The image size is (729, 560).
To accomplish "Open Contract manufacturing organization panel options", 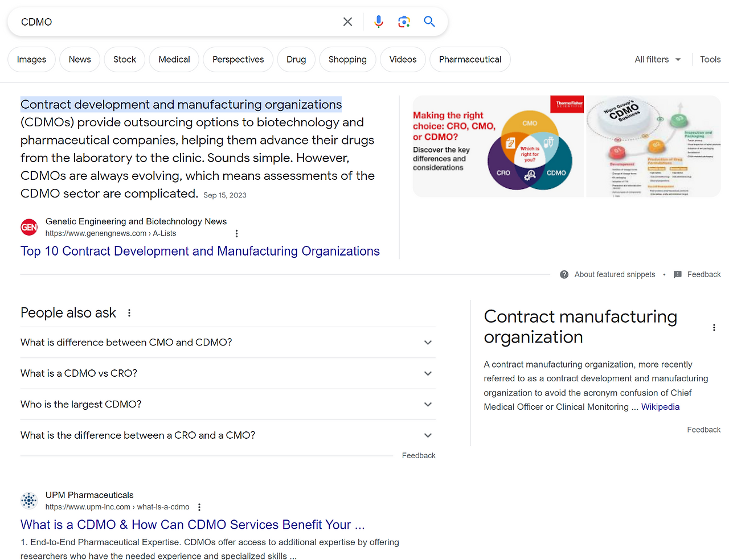I will tap(714, 328).
